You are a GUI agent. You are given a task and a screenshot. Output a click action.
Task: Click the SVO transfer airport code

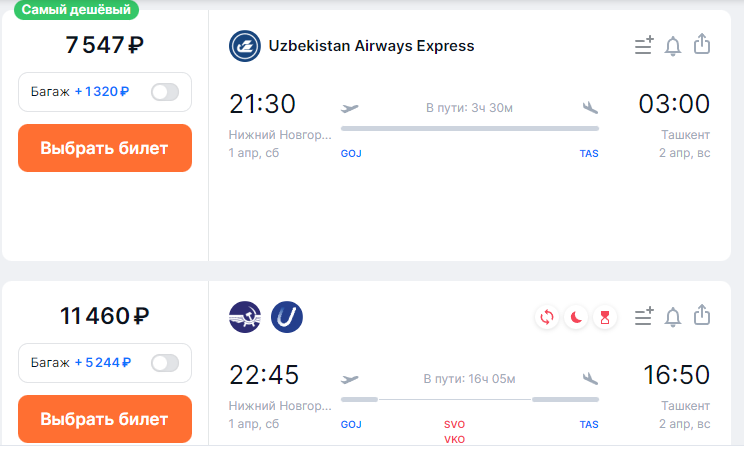[x=454, y=424]
